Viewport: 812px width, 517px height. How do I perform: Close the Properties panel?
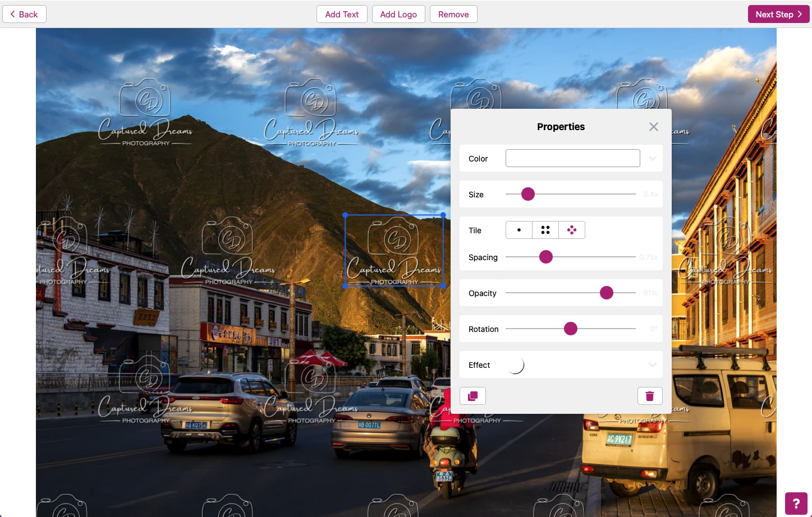pos(653,127)
